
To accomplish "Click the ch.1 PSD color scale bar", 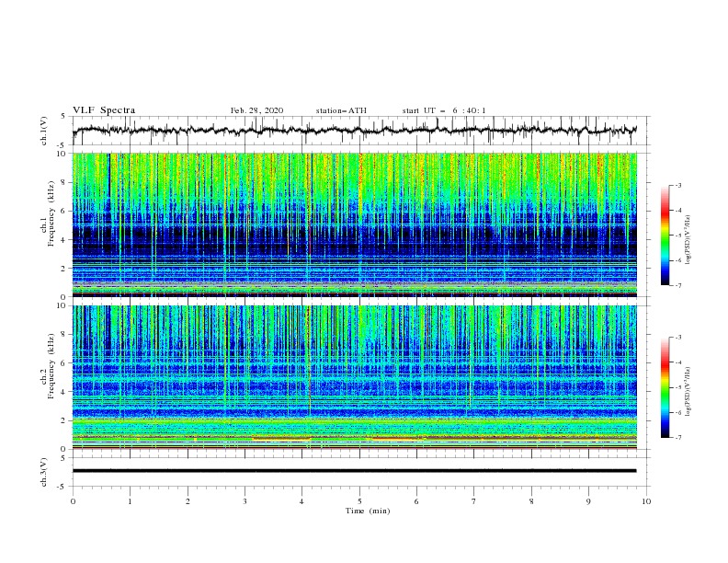I will (x=665, y=236).
